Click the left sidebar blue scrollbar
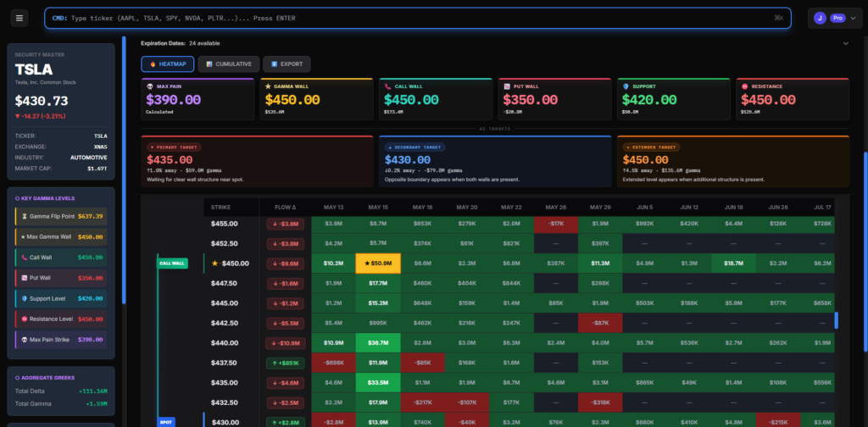Screen dimensions: 868x427 (124, 170)
